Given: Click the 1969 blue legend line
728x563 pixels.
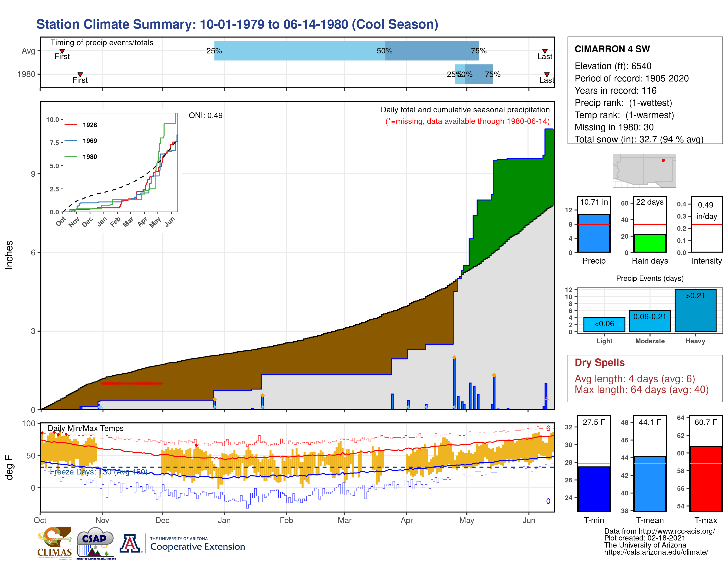Looking at the screenshot, I should (71, 141).
